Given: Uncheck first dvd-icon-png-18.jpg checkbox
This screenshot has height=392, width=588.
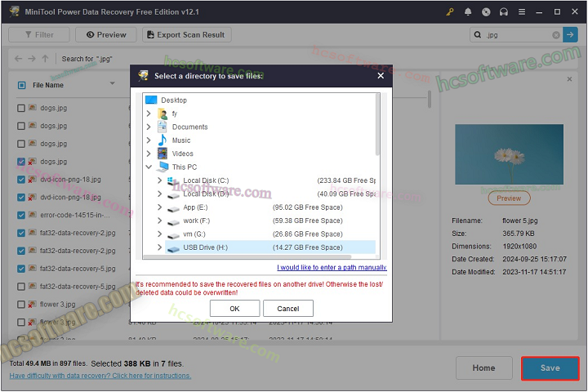Looking at the screenshot, I should 21,180.
